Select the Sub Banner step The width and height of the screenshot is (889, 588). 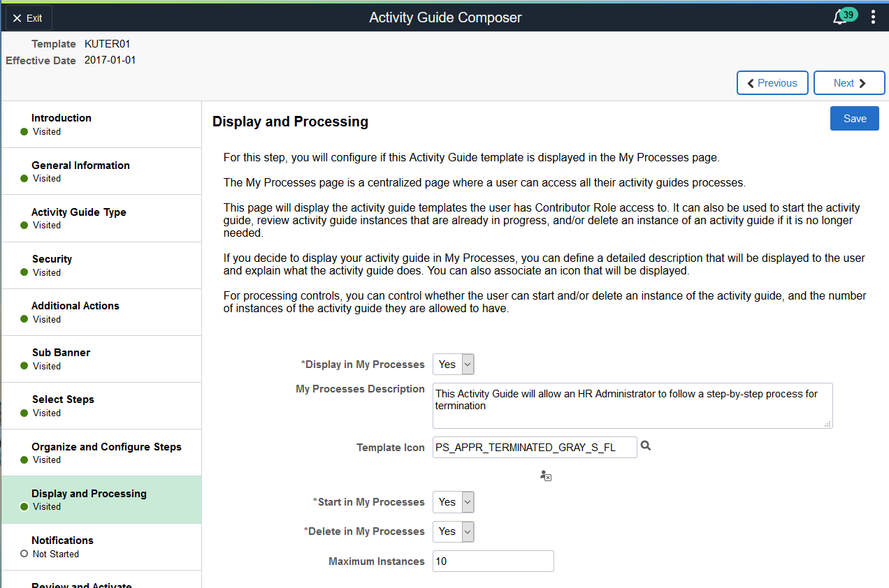[101, 359]
